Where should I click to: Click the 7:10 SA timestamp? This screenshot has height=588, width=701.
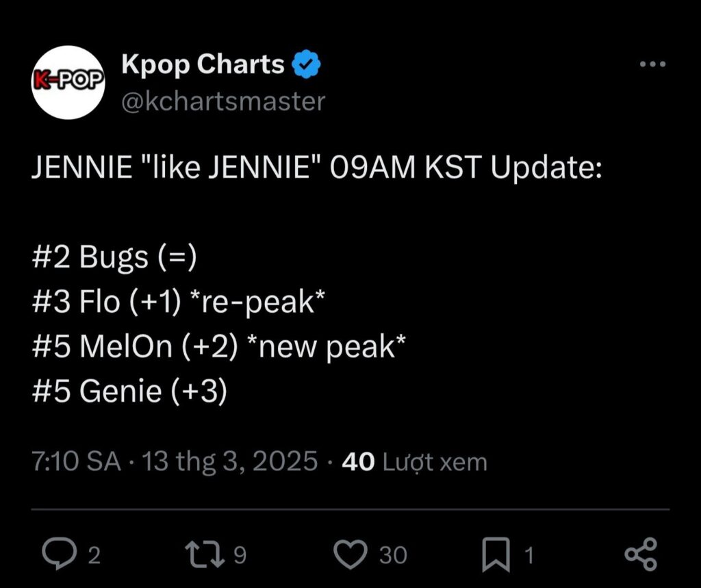[x=76, y=462]
